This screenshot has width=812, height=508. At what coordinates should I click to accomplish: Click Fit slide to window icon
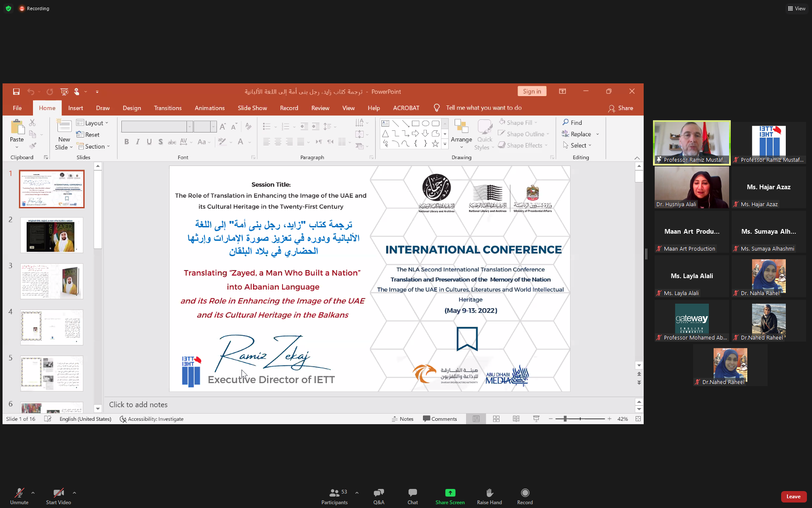click(x=638, y=419)
